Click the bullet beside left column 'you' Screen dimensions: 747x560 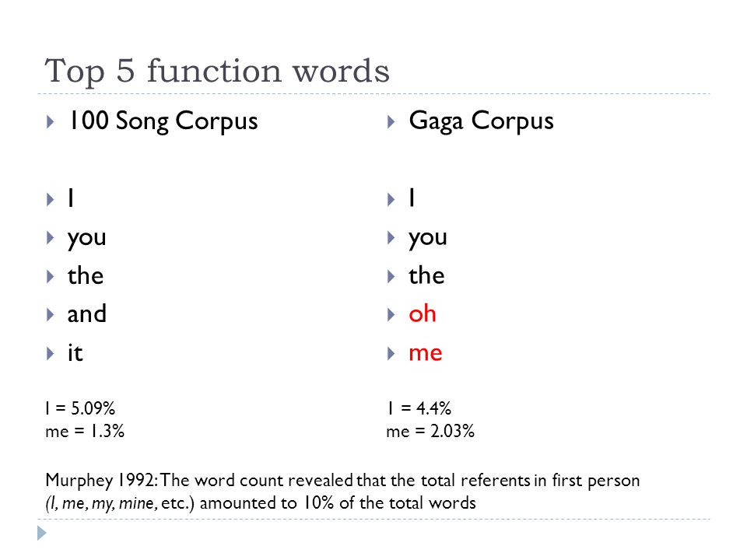[50, 238]
